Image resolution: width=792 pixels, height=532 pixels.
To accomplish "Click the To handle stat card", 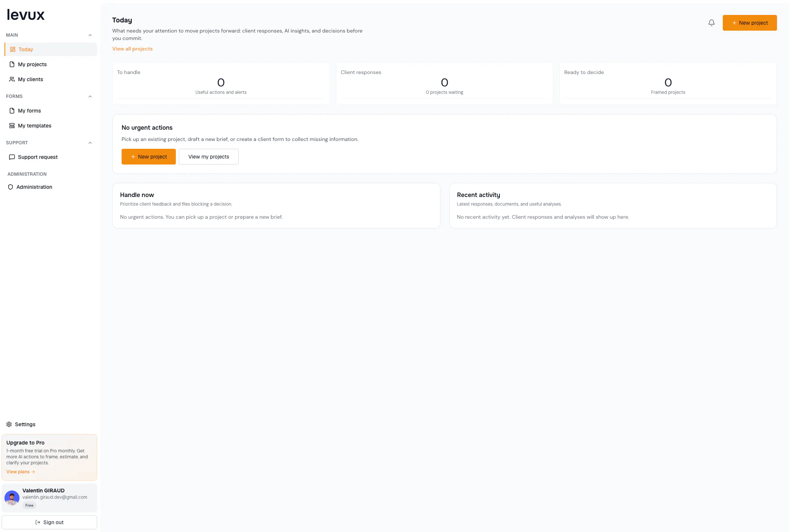I will click(221, 83).
